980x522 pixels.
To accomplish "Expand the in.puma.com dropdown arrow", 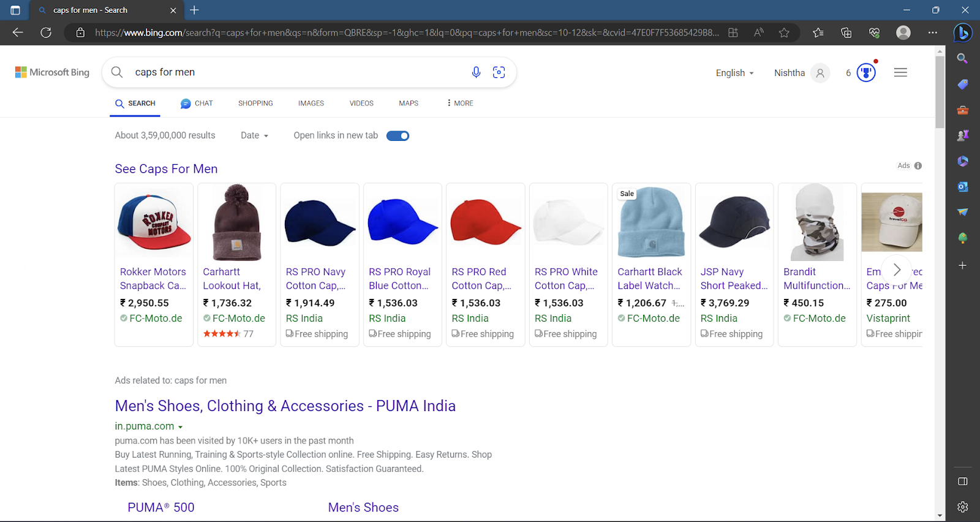I will pyautogui.click(x=180, y=426).
